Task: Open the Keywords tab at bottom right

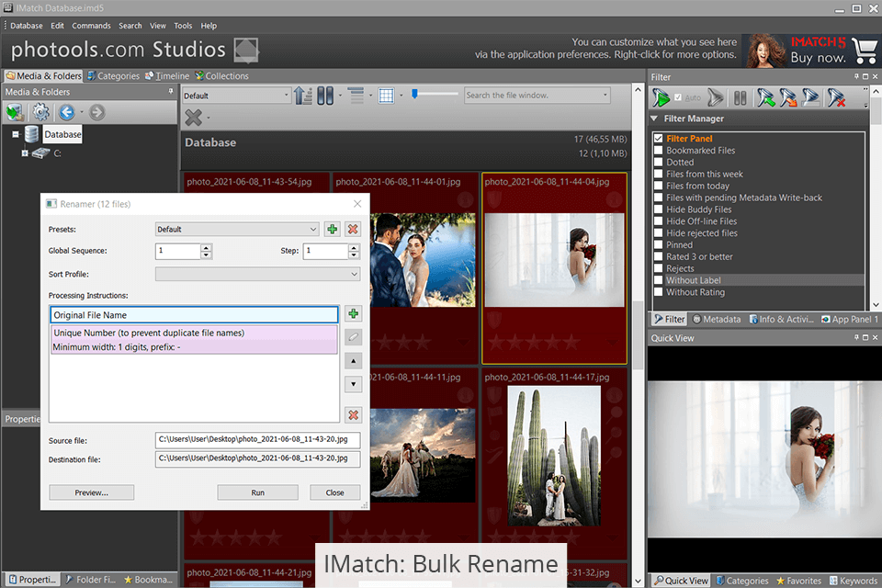Action: click(853, 581)
